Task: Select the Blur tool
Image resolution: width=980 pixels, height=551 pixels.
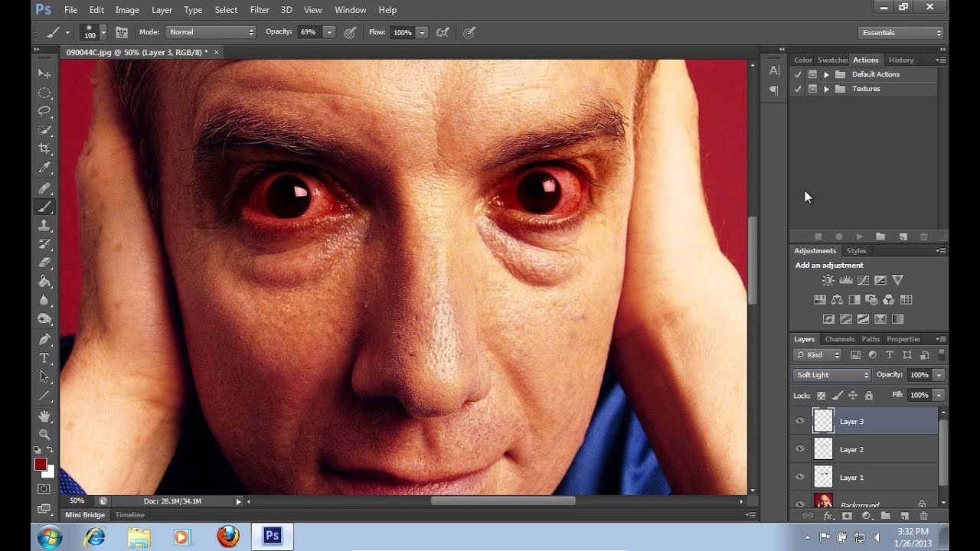Action: [44, 301]
